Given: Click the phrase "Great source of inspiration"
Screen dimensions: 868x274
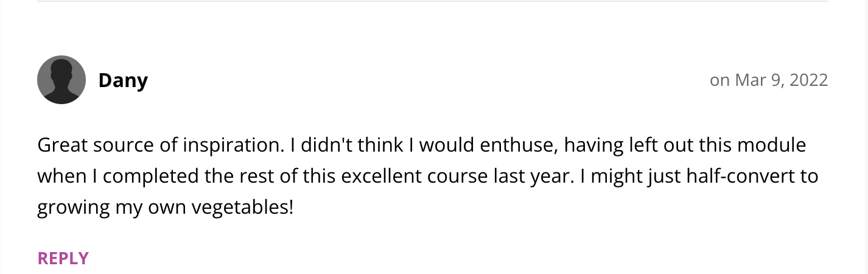Looking at the screenshot, I should pyautogui.click(x=155, y=146).
